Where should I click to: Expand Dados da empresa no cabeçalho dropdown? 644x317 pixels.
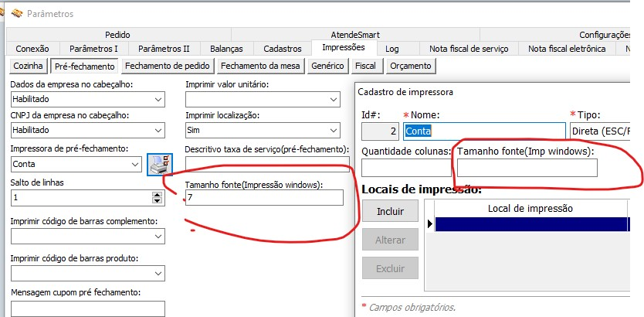click(x=158, y=100)
